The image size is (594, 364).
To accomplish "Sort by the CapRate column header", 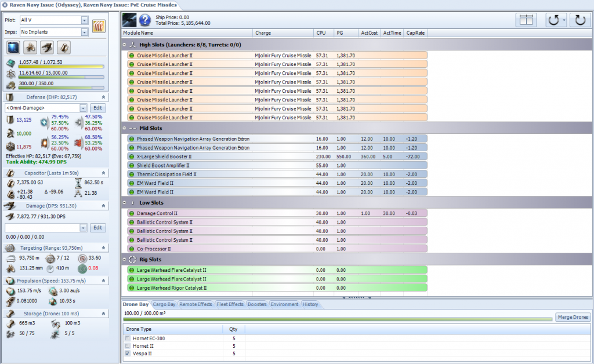I will 415,33.
